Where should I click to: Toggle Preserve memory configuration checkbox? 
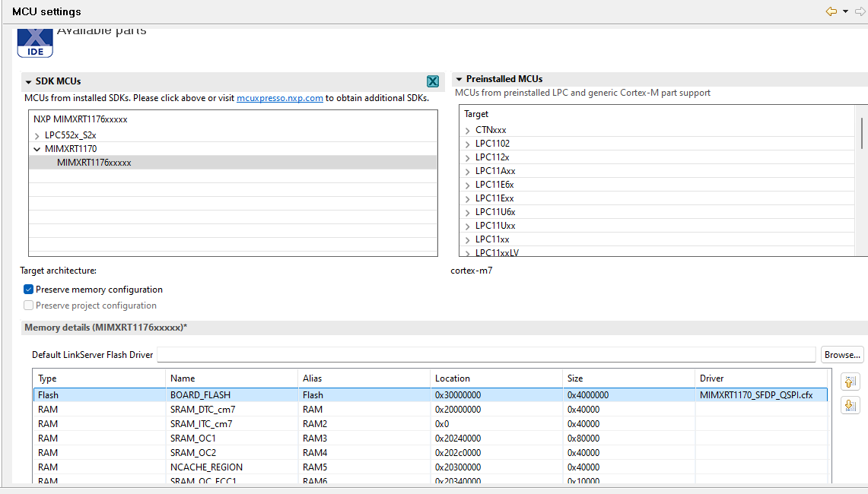(29, 290)
